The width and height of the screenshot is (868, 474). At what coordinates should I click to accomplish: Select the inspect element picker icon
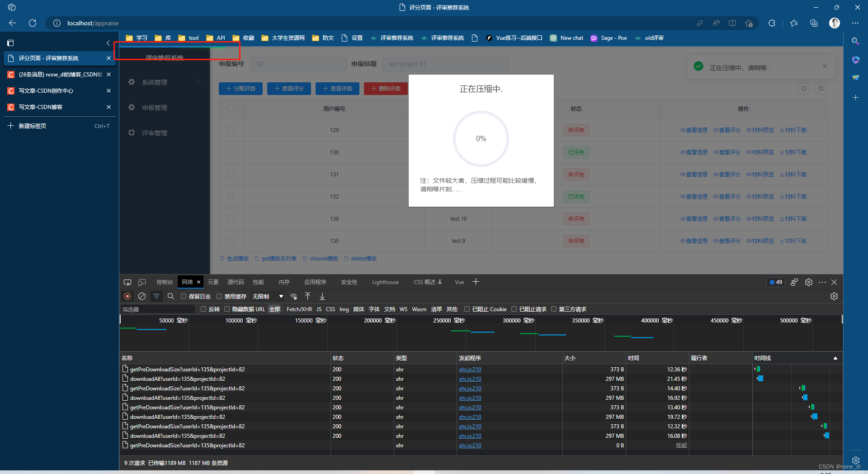click(x=127, y=282)
